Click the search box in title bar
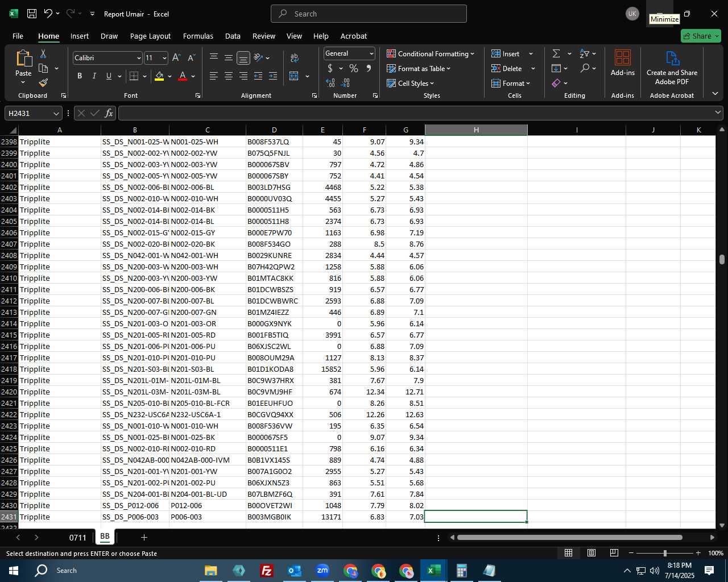 369,14
